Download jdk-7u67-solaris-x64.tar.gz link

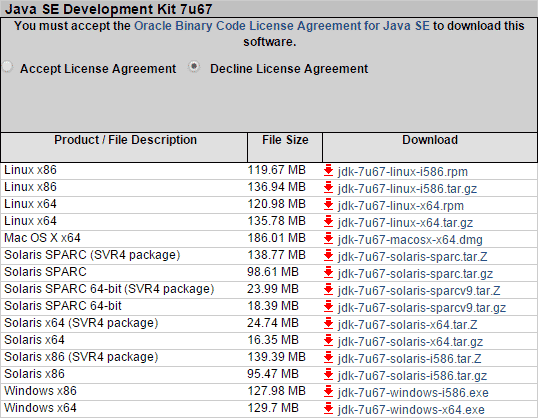[410, 342]
